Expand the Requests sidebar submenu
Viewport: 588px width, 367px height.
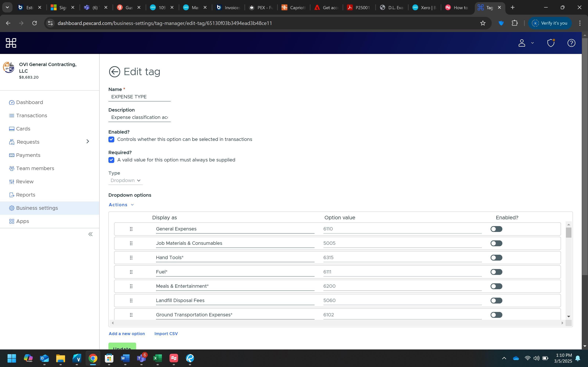pos(88,141)
